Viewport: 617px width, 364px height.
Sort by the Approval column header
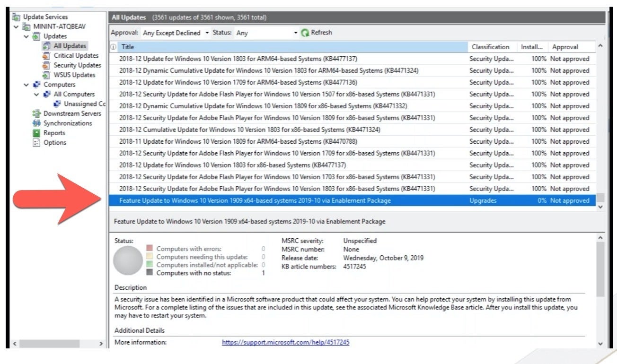point(572,47)
